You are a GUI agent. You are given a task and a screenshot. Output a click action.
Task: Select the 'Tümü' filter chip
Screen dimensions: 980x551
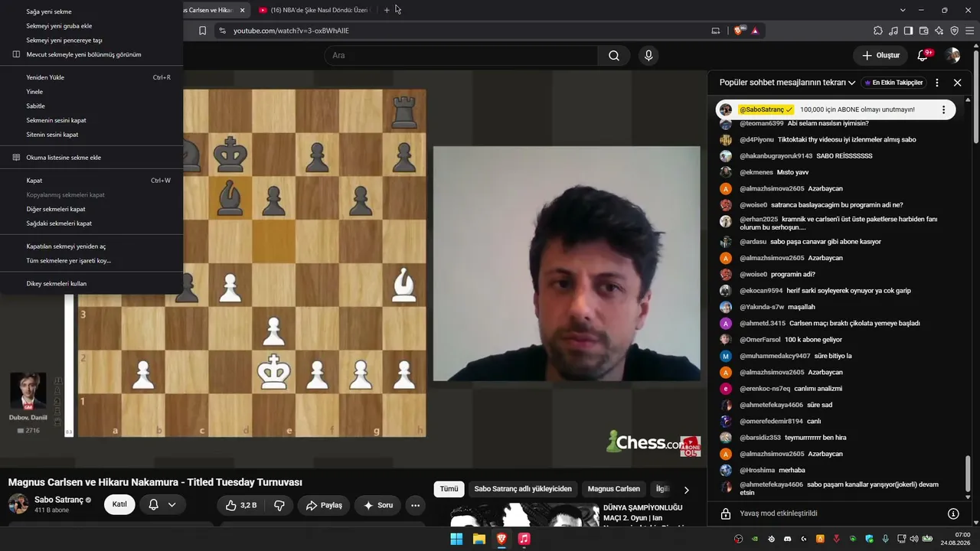[449, 489]
